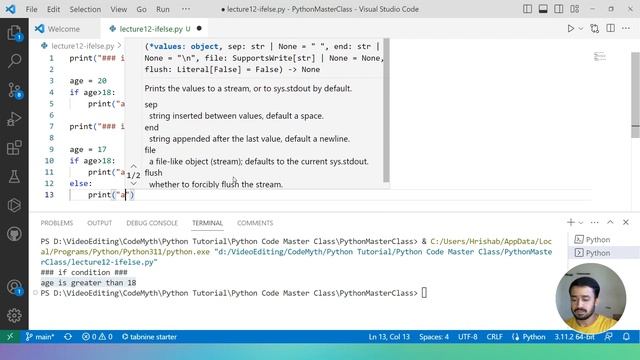Screen dimensions: 640x360
Task: Change CRLF end of line sequence
Action: (494, 337)
